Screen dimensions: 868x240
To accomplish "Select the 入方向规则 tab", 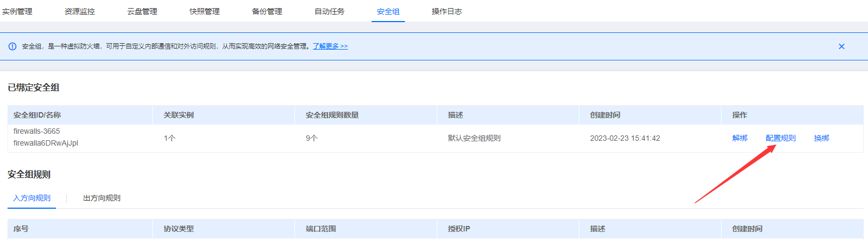I will click(32, 198).
